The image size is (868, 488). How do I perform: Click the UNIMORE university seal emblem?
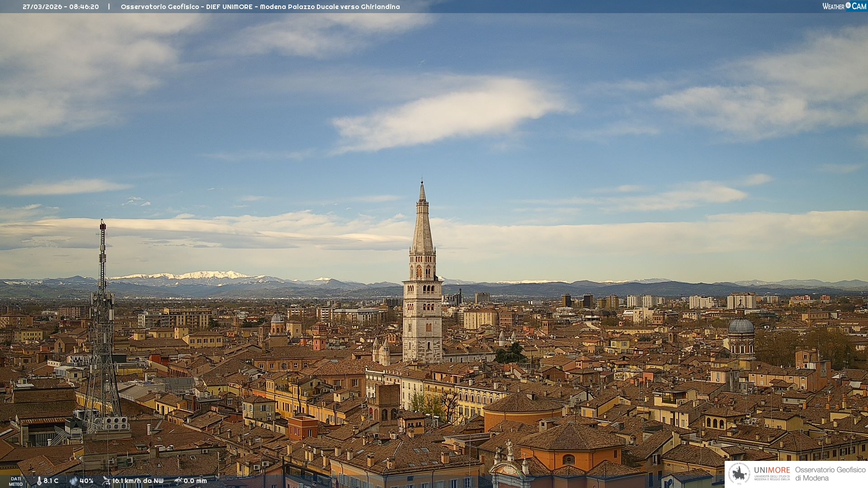(739, 474)
